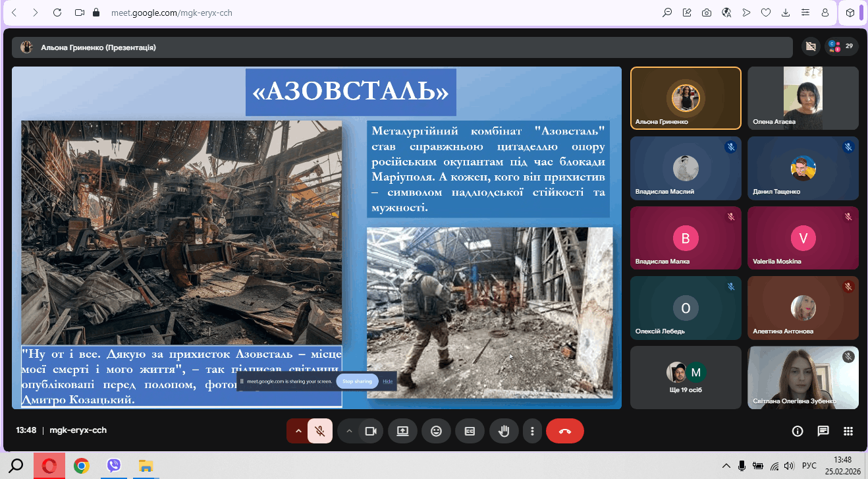The height and width of the screenshot is (479, 868).
Task: Expand the audio settings arrow
Action: (x=298, y=431)
